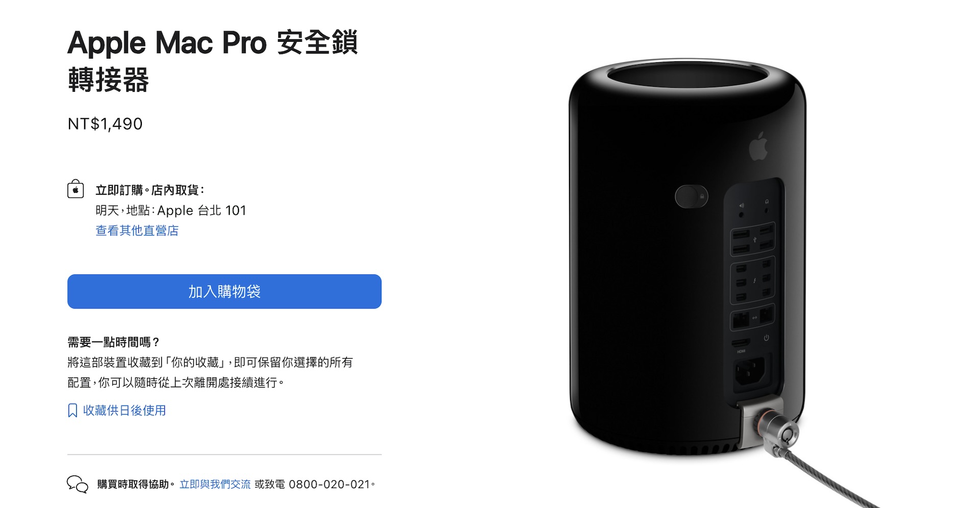
Task: Click the phone number 0800-020-021
Action: click(329, 484)
